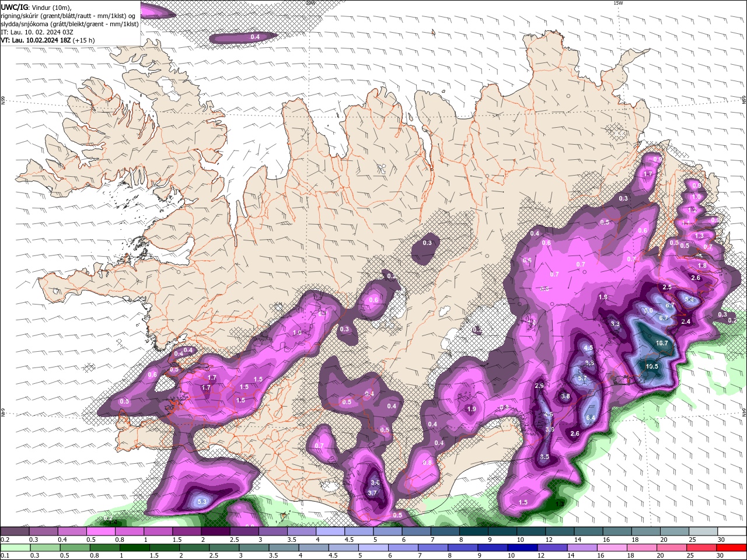
Task: Click the upper legend swatch between 6 and 7
Action: pos(417,531)
